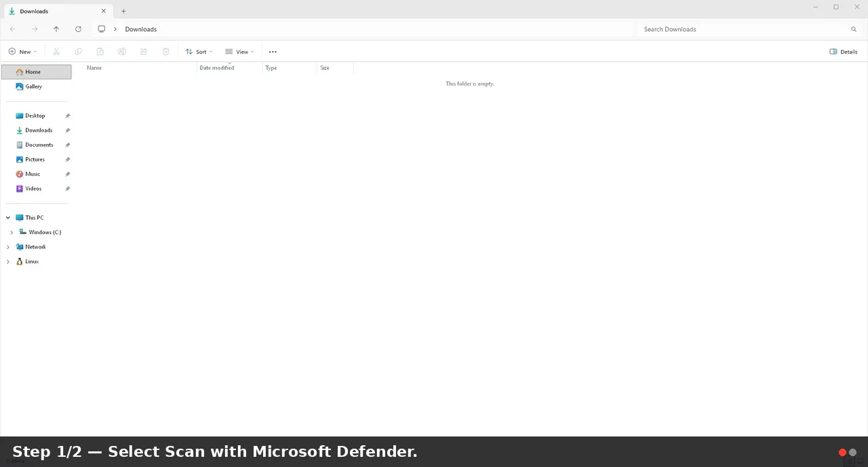
Task: Select the Downloads tab
Action: point(57,11)
